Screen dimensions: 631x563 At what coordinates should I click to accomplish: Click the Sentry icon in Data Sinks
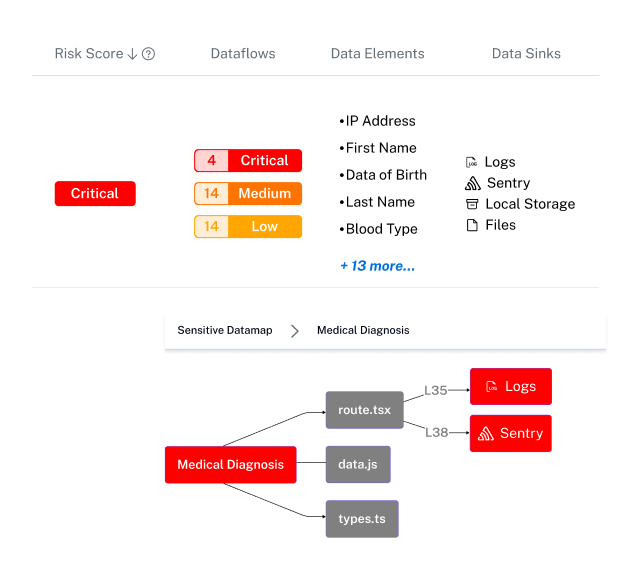472,183
